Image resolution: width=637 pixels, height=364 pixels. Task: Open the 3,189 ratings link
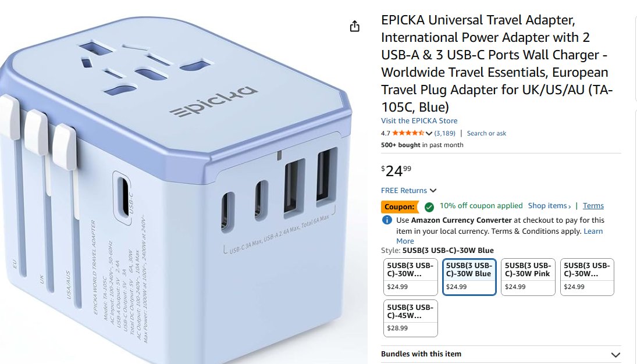coord(445,133)
